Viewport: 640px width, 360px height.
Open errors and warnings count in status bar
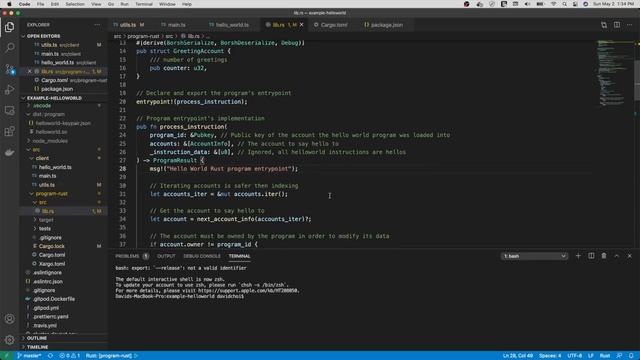[69, 356]
